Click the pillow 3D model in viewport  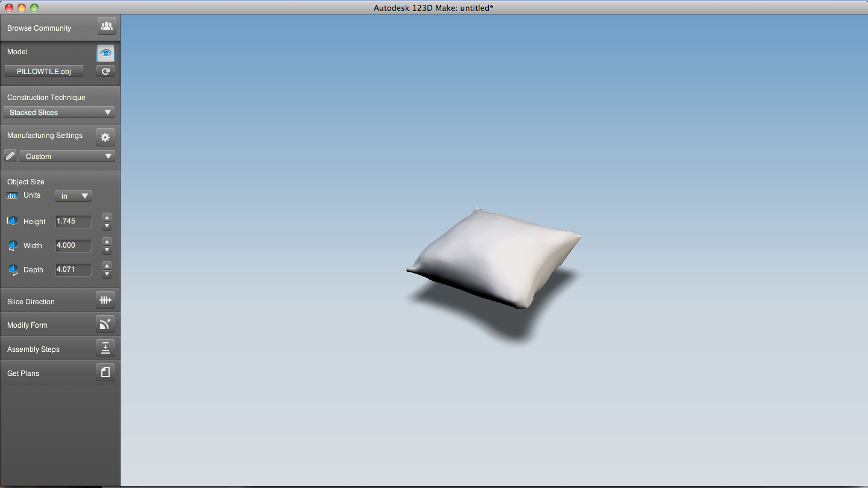(x=494, y=258)
